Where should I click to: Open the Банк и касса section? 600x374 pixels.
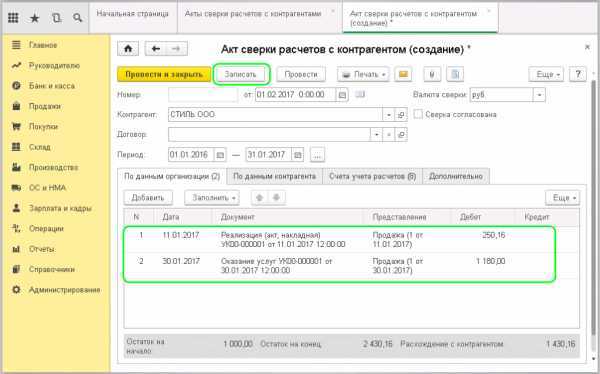(x=52, y=86)
